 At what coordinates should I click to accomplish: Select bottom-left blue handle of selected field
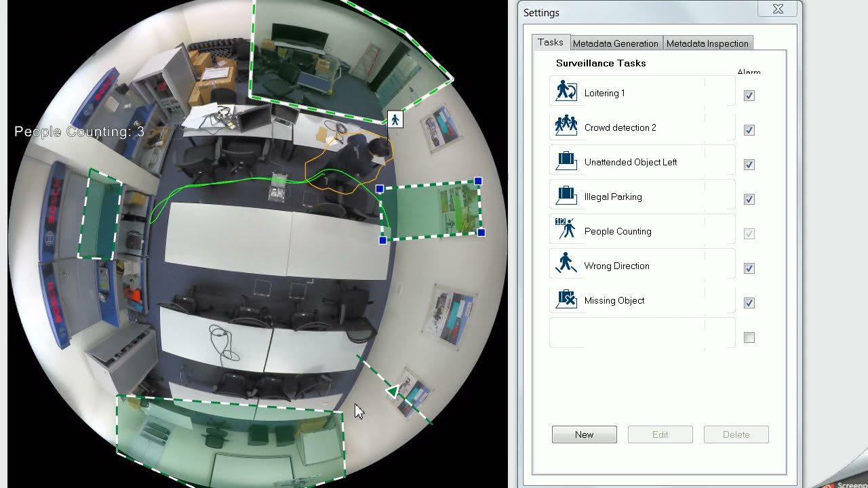click(383, 241)
